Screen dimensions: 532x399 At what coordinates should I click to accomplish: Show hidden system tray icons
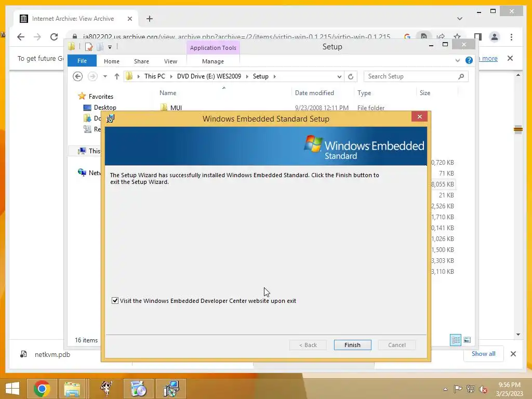[x=445, y=389]
